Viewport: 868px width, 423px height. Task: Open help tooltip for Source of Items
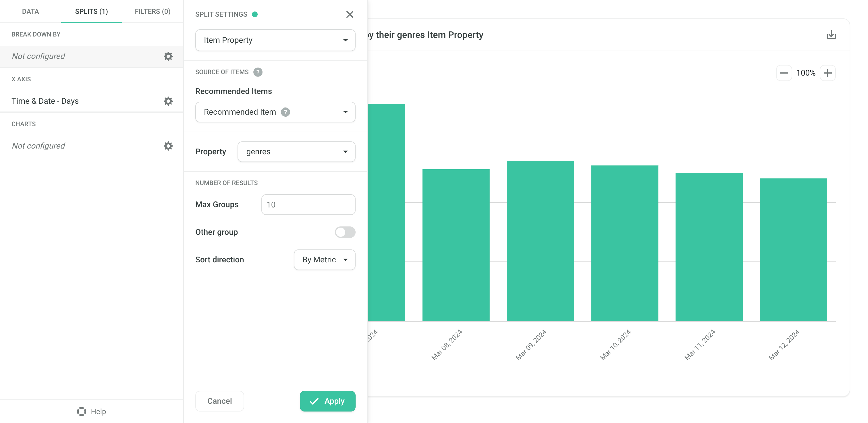tap(258, 72)
